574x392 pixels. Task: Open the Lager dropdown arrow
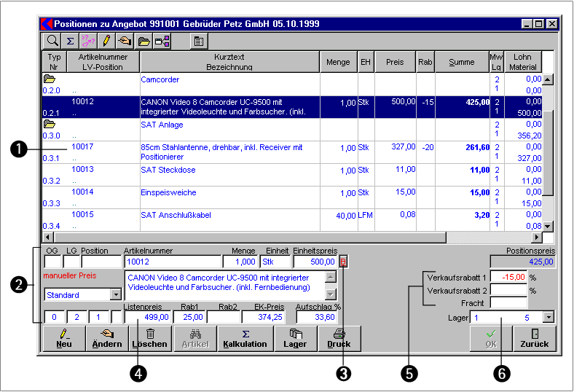point(548,317)
